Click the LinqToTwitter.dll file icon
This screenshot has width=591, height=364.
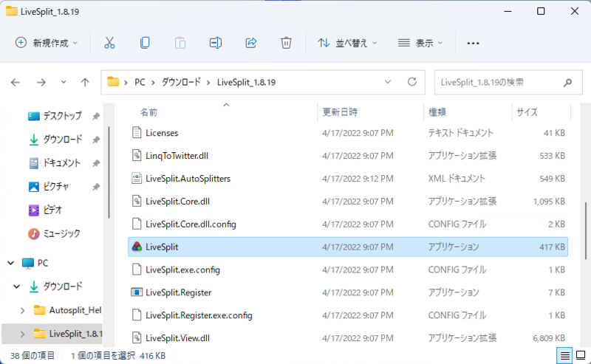tap(137, 156)
